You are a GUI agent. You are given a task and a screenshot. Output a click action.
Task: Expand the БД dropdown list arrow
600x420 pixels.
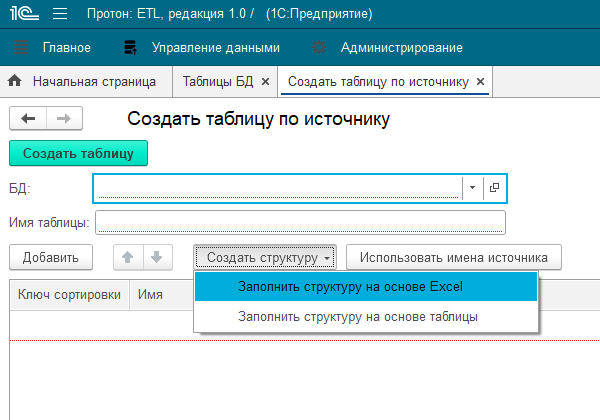pos(473,188)
